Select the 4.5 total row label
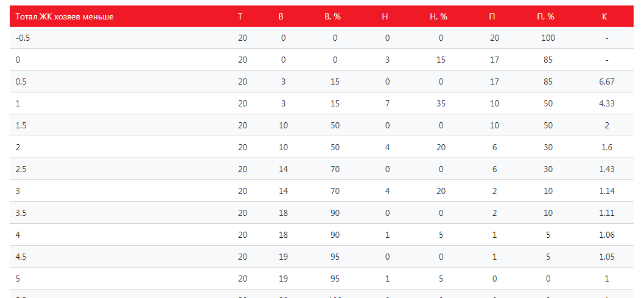 [x=20, y=257]
